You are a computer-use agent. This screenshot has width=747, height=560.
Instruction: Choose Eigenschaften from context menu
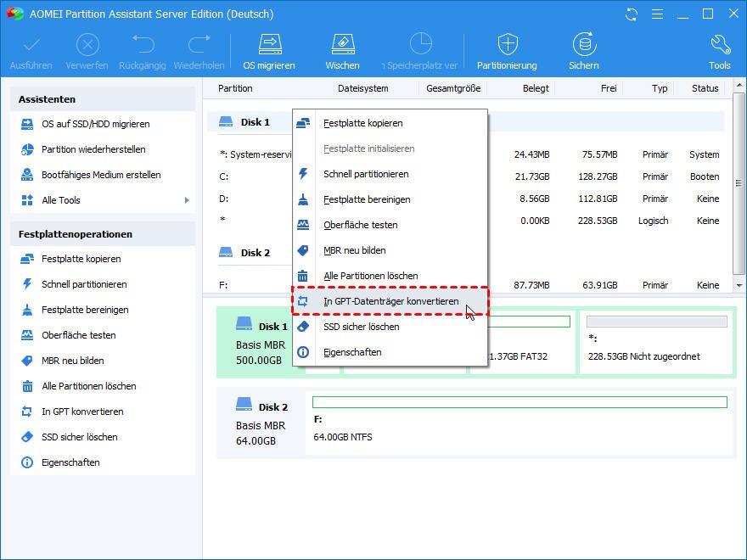click(390, 352)
